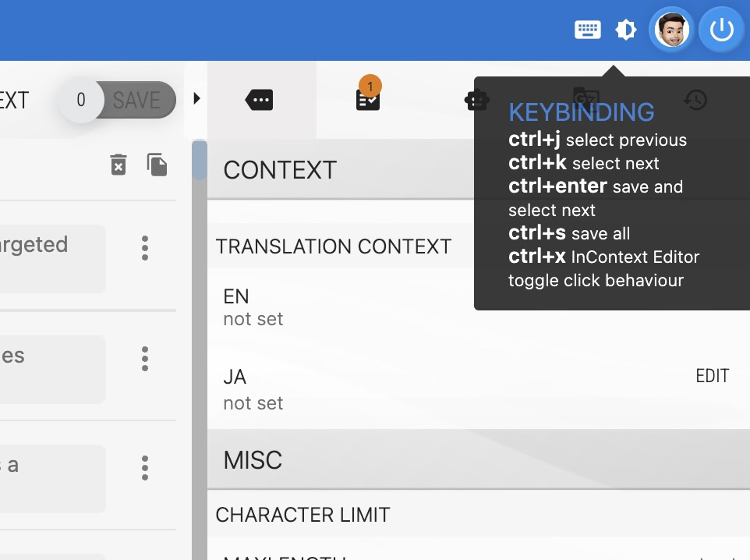This screenshot has height=560, width=750.
Task: Open the robot automation tab icon
Action: 476,100
